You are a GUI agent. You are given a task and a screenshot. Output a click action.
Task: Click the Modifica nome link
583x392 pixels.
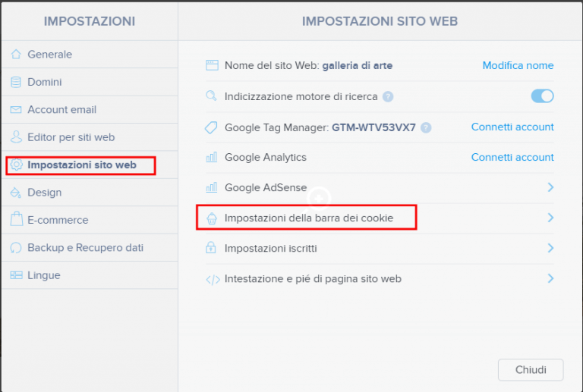point(518,65)
